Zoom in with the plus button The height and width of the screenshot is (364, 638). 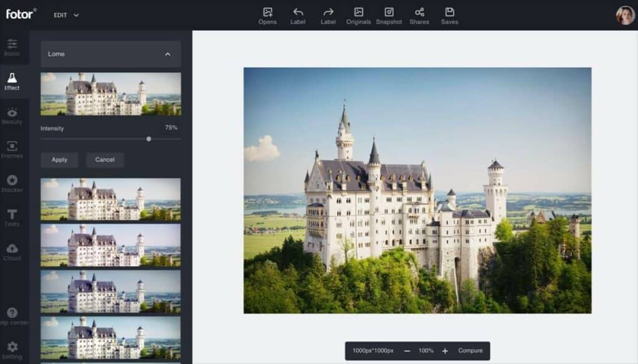click(x=445, y=351)
